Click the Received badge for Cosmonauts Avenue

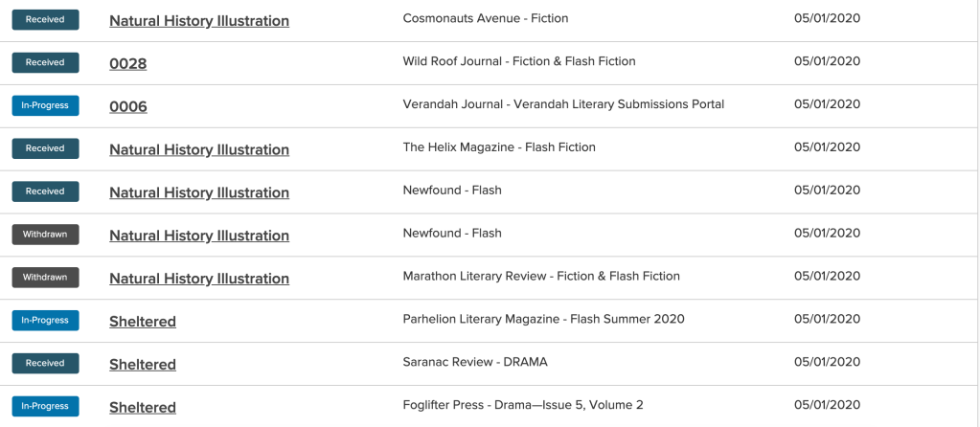coord(45,20)
